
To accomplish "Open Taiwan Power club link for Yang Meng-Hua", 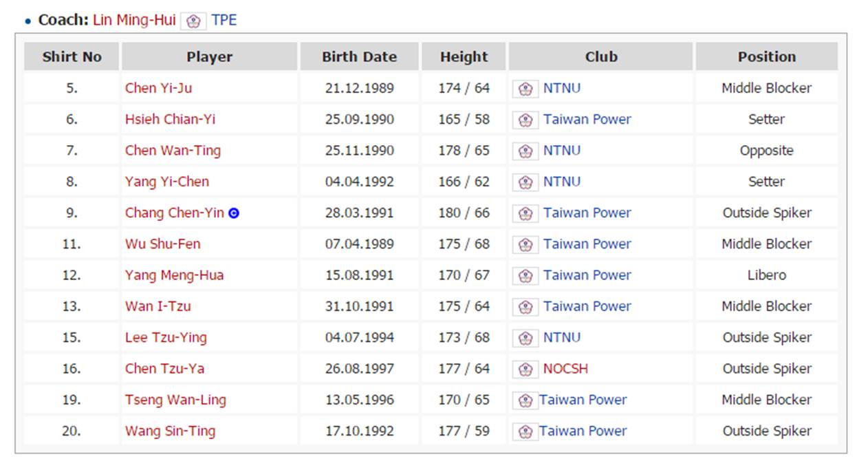I will (x=587, y=275).
